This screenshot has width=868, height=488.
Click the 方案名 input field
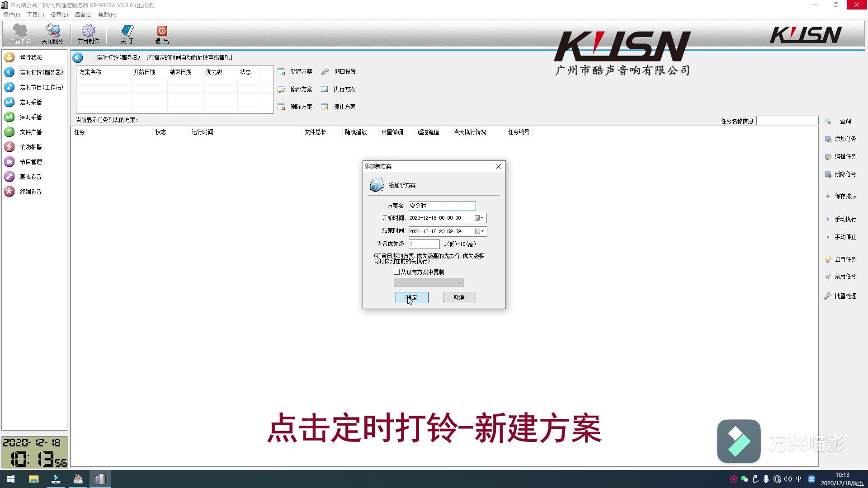click(442, 206)
